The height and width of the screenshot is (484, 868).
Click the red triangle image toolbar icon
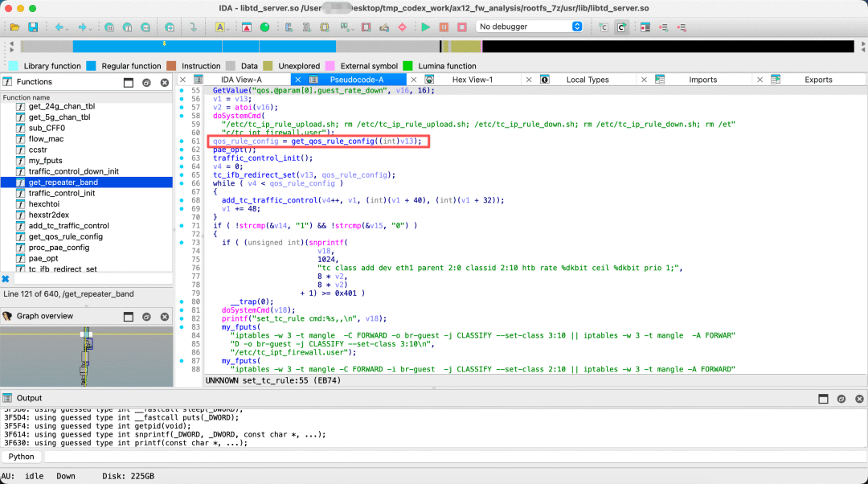tap(247, 27)
